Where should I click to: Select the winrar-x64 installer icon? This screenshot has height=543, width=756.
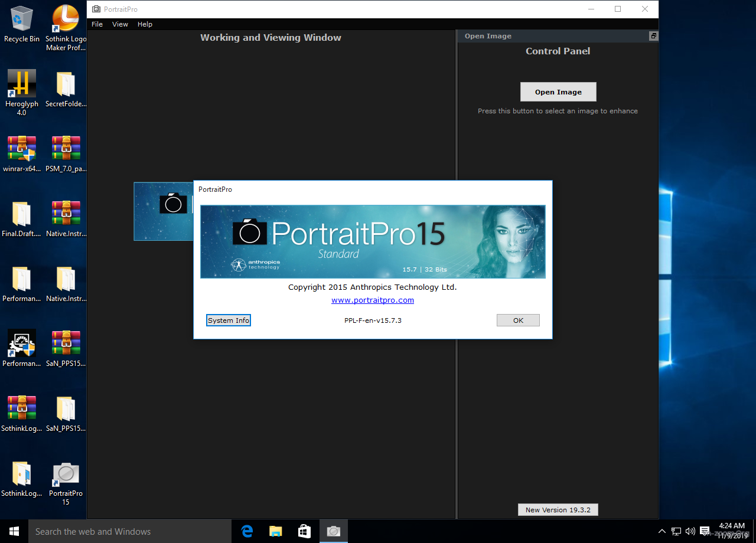point(22,155)
